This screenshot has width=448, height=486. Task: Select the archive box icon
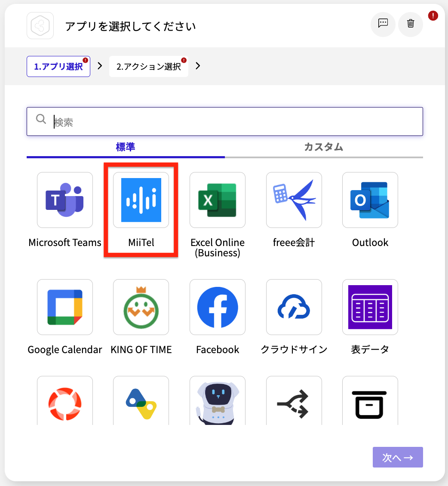coord(370,401)
